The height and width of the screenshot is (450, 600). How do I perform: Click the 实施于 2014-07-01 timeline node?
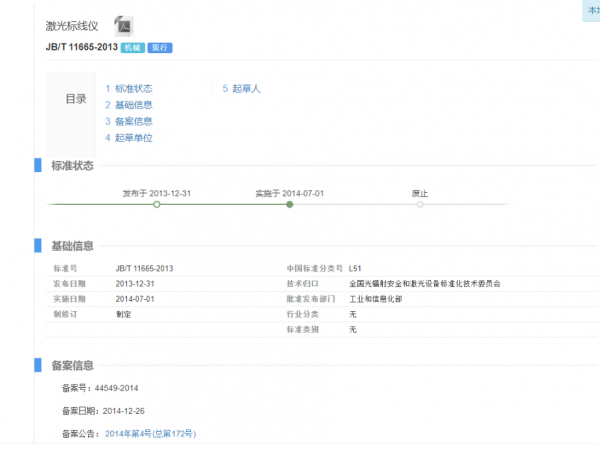click(x=289, y=204)
